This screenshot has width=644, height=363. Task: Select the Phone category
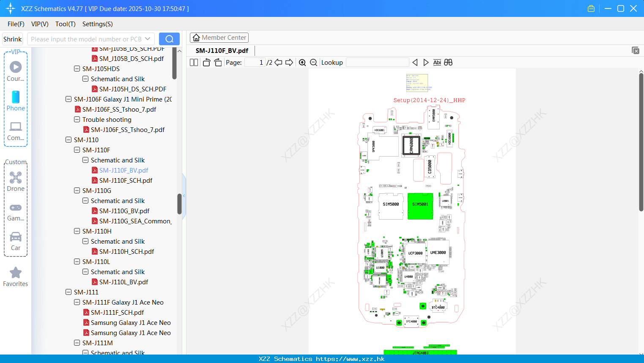tap(16, 101)
